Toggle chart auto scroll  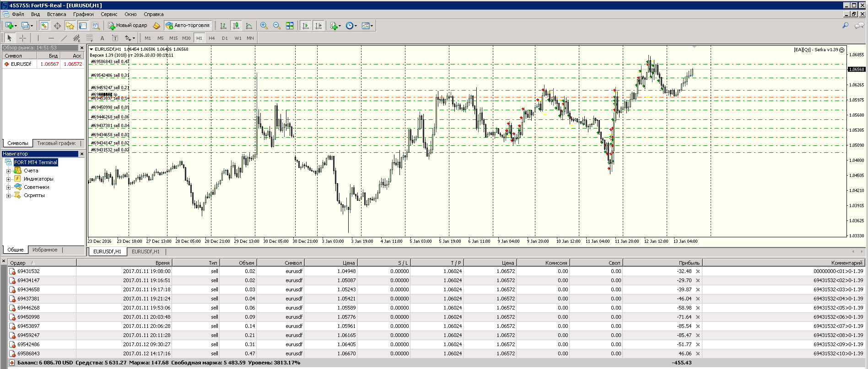(x=306, y=26)
